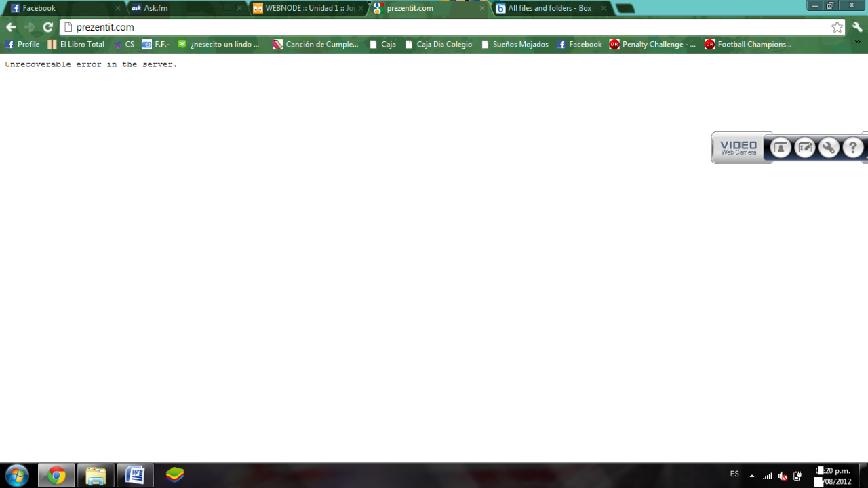Close the Facebook tab
The image size is (868, 488).
[118, 8]
